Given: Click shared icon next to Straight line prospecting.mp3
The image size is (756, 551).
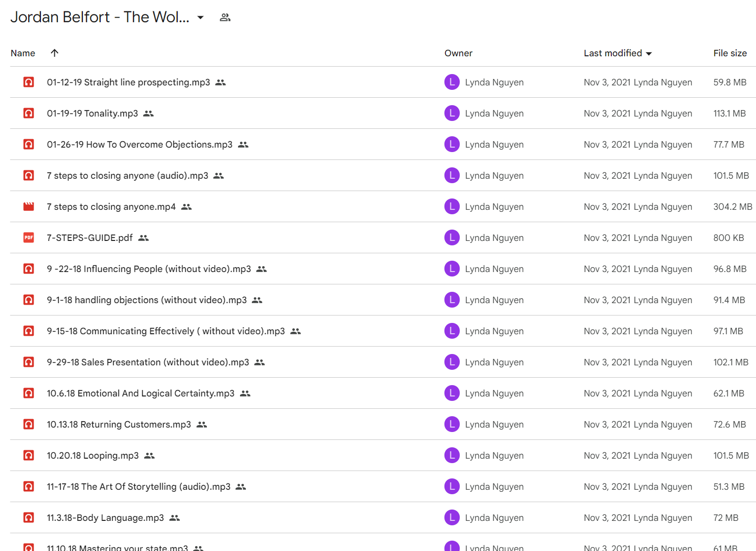Looking at the screenshot, I should coord(221,82).
